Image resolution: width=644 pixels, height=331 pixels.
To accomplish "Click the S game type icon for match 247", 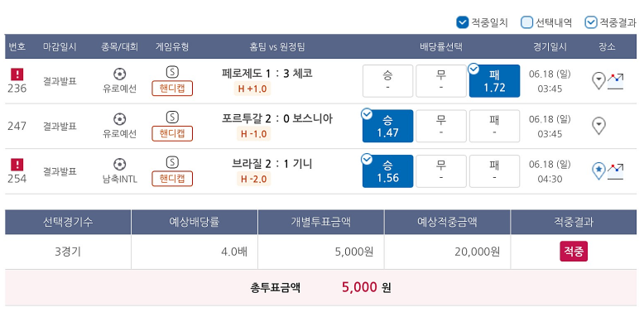I will tap(172, 118).
